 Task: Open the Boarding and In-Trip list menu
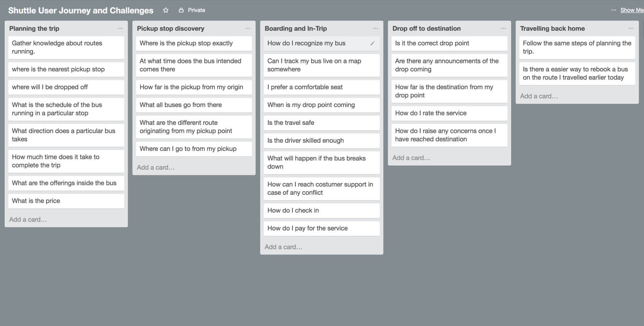click(x=376, y=28)
